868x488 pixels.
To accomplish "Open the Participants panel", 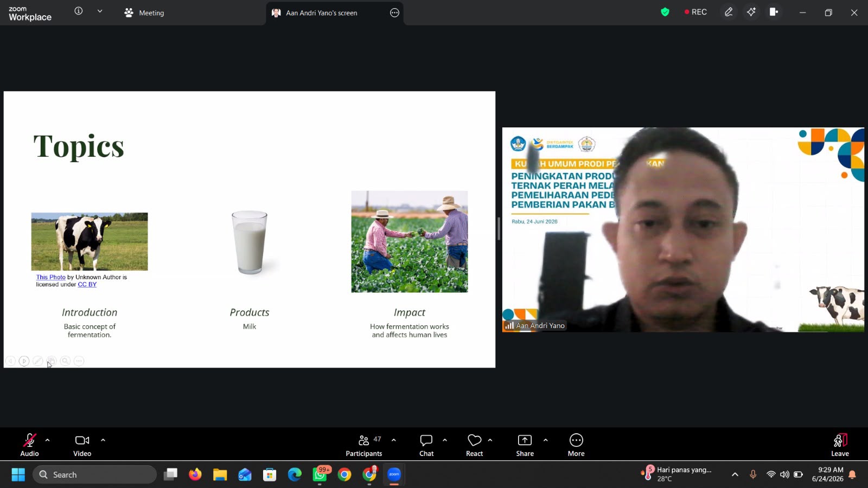I will [364, 445].
